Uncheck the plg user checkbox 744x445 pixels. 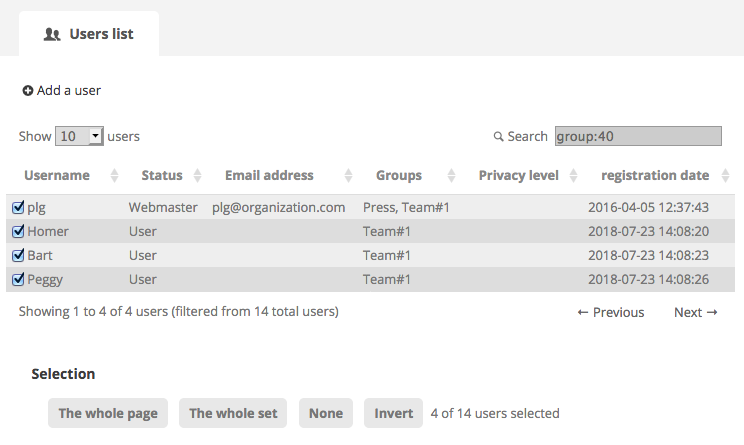(x=18, y=207)
